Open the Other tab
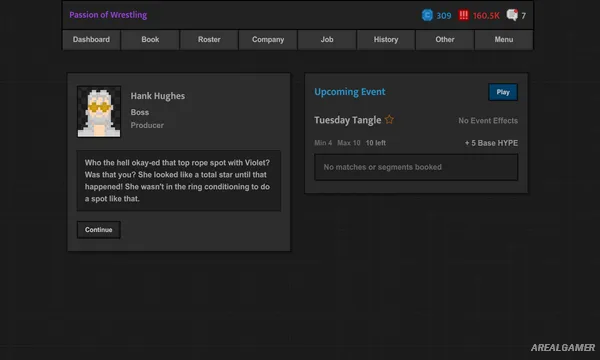The height and width of the screenshot is (360, 600). pyautogui.click(x=445, y=40)
